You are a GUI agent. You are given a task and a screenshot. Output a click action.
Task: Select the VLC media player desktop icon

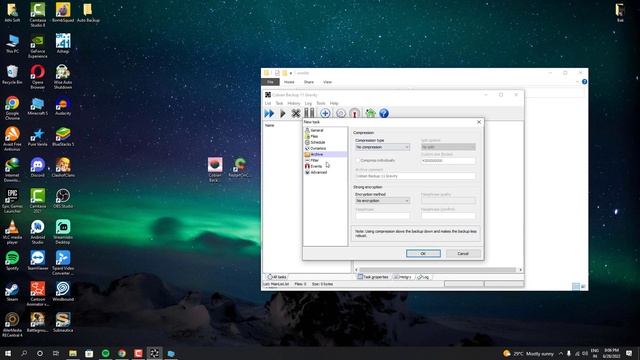click(12, 232)
